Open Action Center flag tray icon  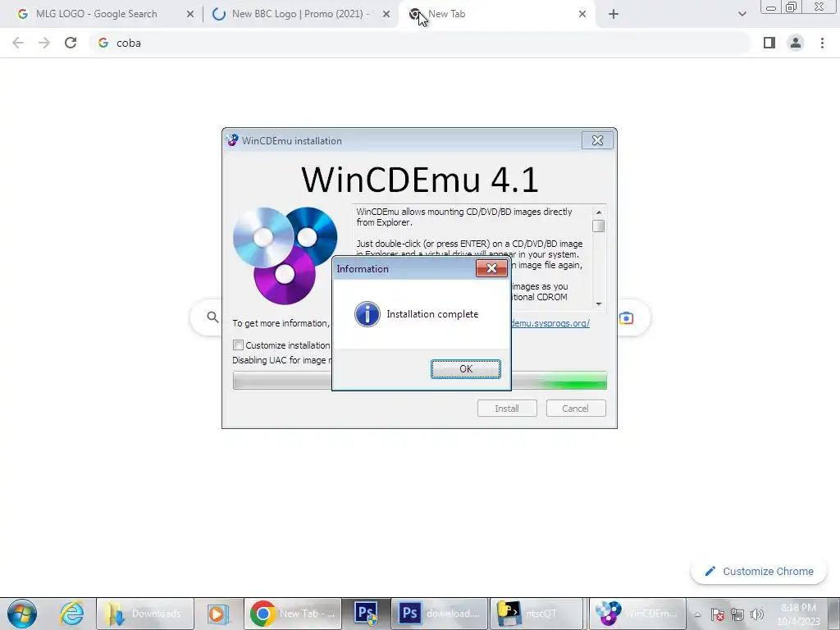point(717,614)
